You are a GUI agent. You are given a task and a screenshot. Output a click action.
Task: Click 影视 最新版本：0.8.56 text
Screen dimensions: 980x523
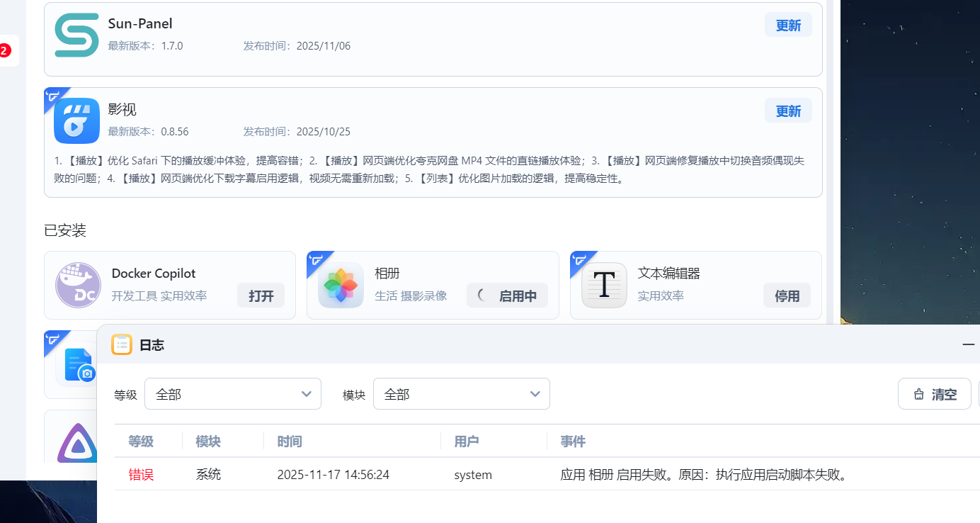(x=148, y=132)
